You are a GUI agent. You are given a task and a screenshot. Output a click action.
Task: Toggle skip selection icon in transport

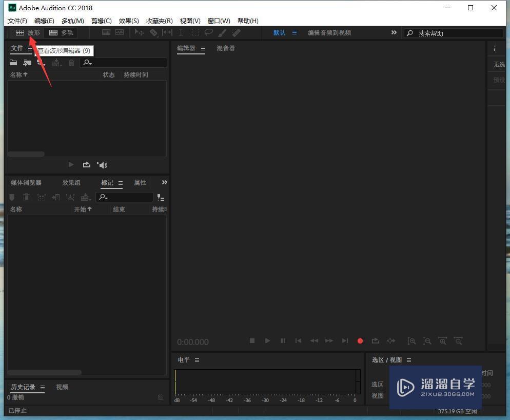coord(391,341)
